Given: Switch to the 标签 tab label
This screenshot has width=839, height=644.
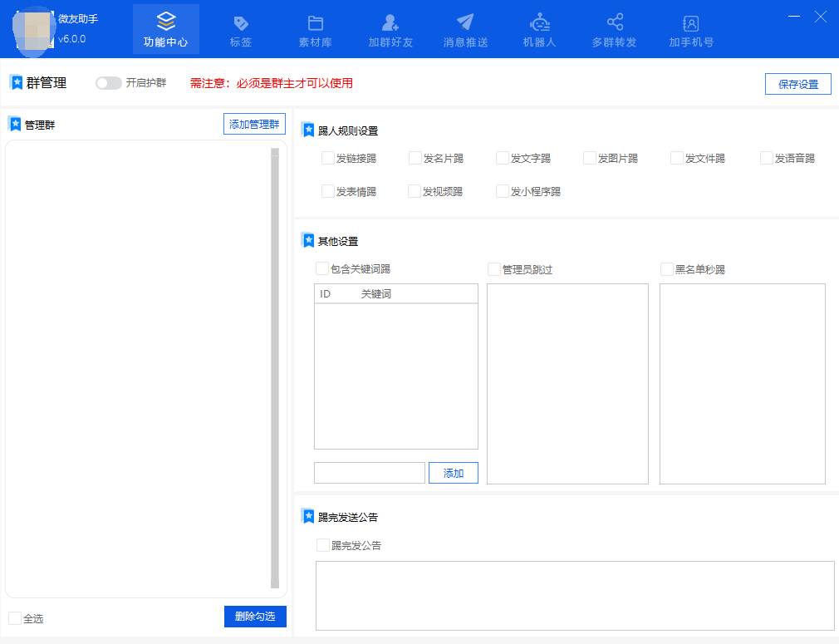Looking at the screenshot, I should [x=241, y=42].
